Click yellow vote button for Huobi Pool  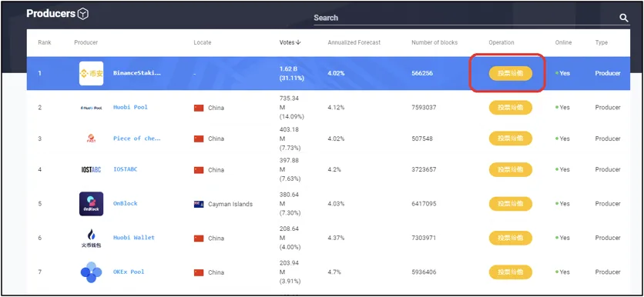511,108
